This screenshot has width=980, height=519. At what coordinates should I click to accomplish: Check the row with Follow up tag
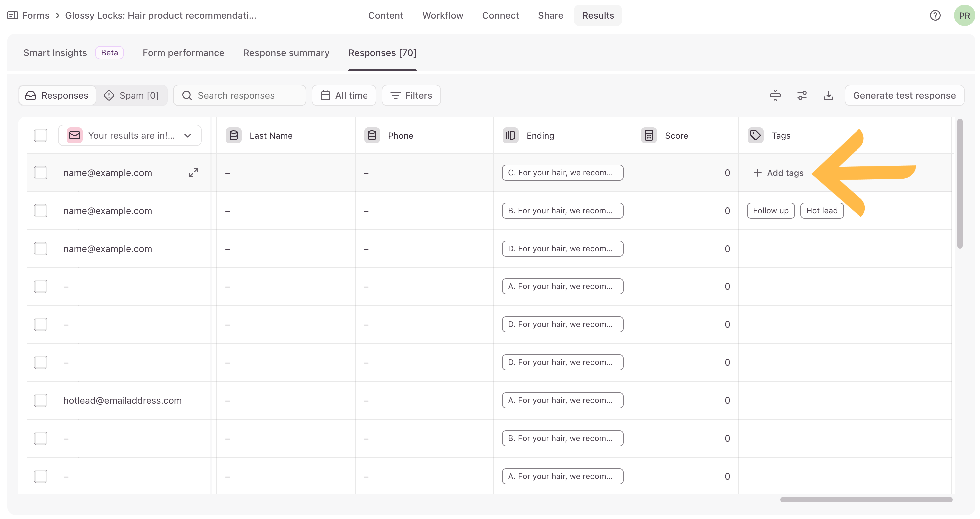[41, 211]
